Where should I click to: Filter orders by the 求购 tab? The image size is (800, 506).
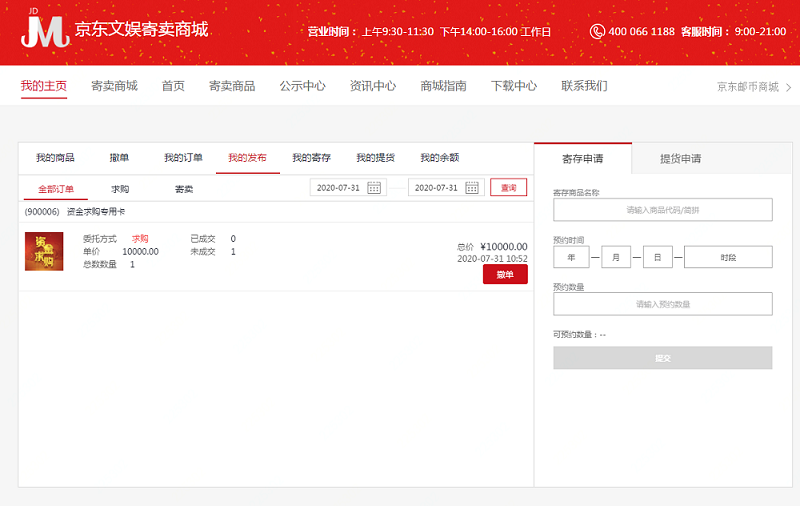point(120,188)
